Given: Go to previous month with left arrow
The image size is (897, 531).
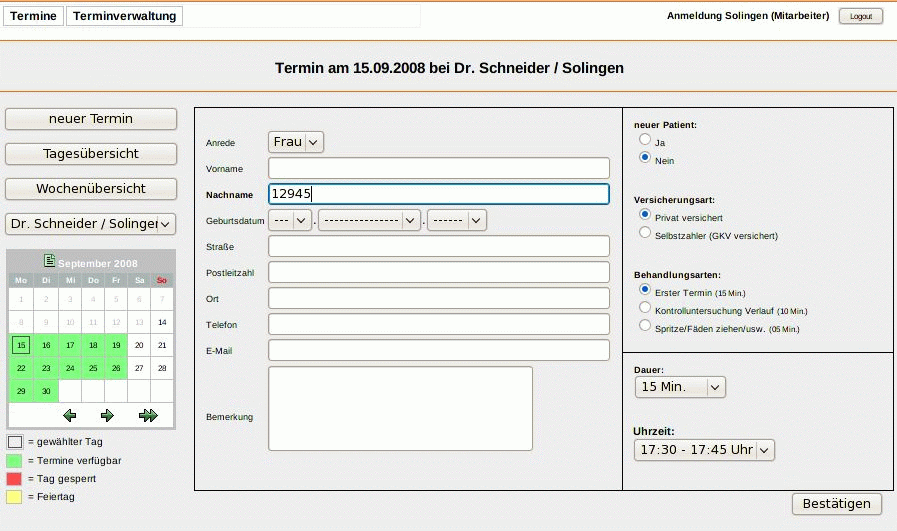Looking at the screenshot, I should 69,415.
